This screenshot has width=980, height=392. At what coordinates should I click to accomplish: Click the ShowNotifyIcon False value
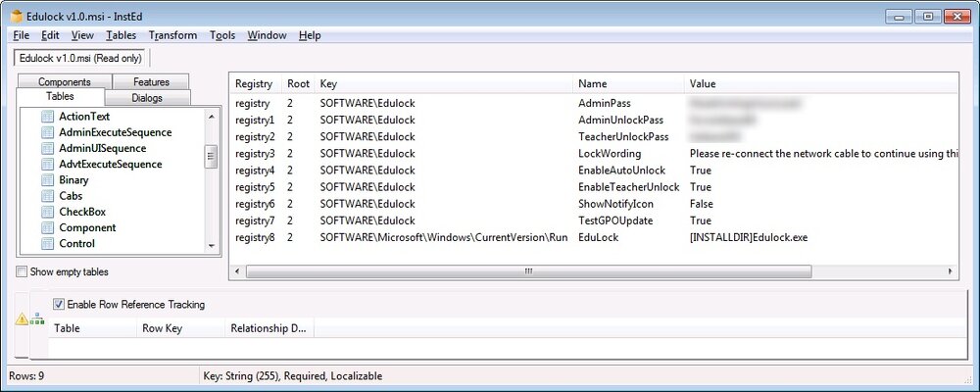pos(702,205)
